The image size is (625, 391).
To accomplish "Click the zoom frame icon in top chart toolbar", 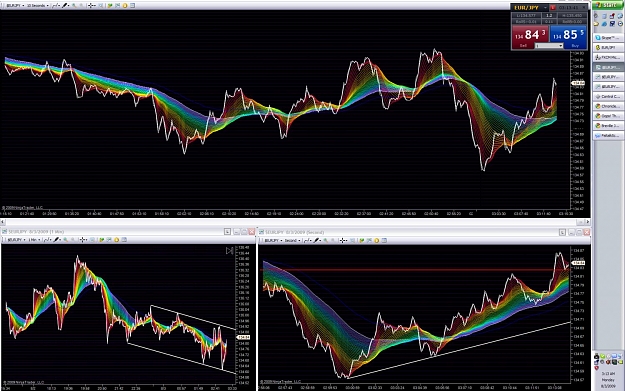I will click(x=101, y=6).
